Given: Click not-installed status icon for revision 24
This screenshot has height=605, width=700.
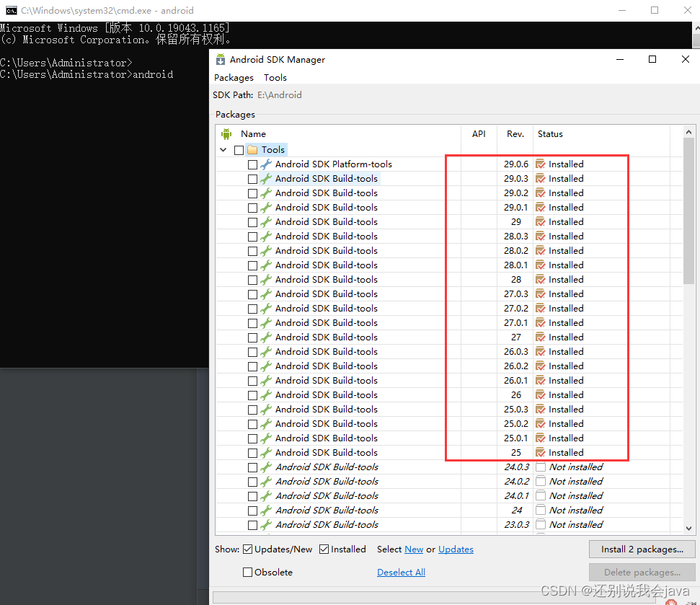Looking at the screenshot, I should pyautogui.click(x=541, y=511).
